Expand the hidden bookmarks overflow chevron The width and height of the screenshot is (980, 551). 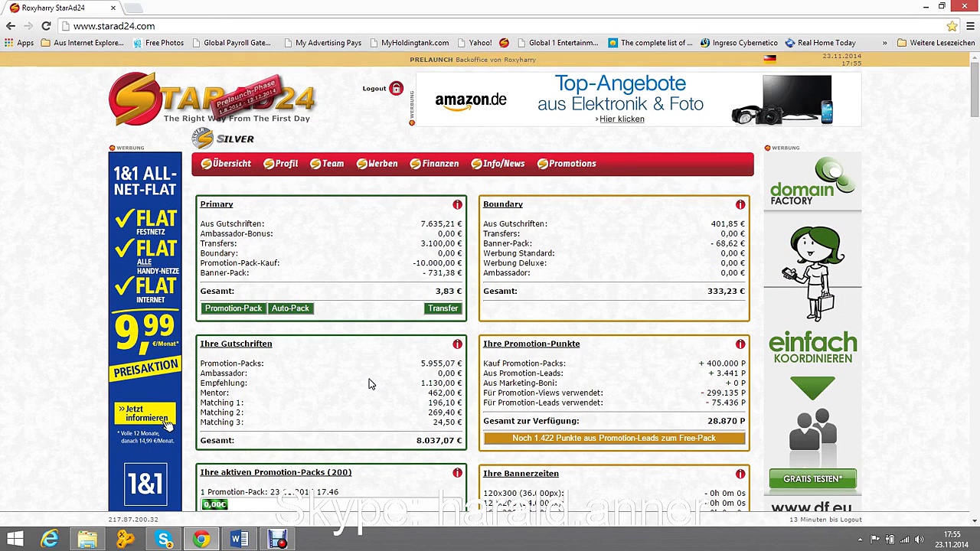click(884, 43)
